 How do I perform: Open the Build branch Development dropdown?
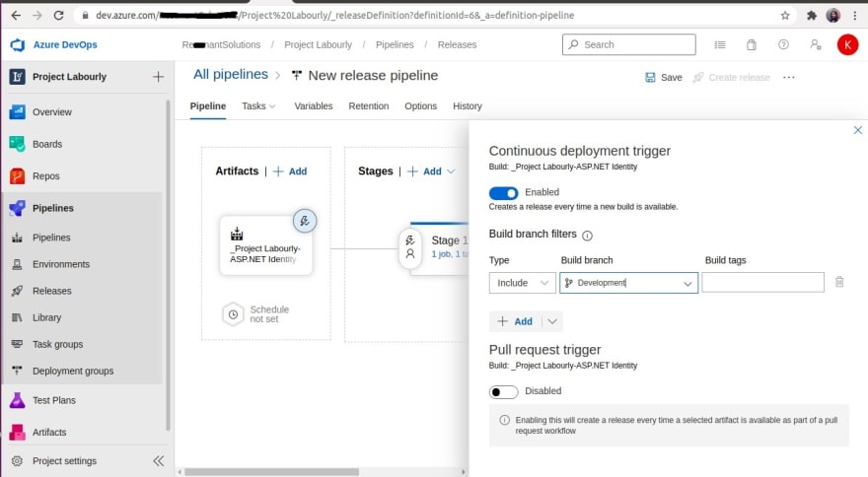(x=629, y=283)
